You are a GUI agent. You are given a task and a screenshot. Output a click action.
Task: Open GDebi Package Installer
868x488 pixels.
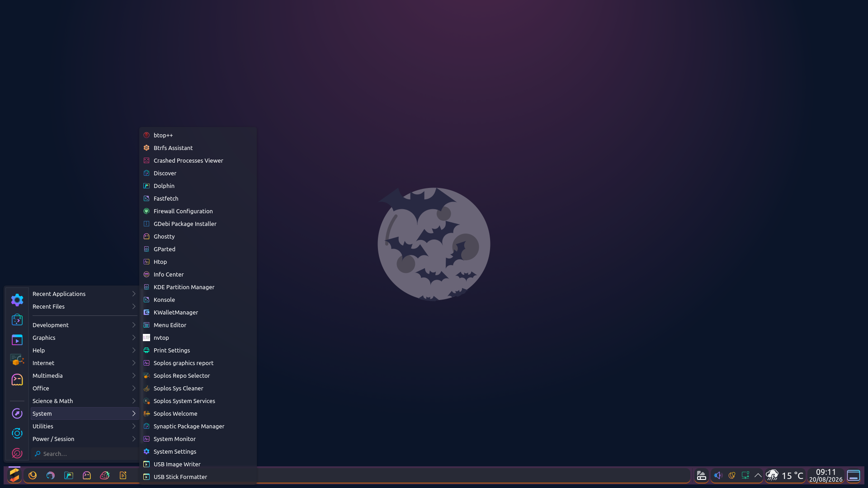coord(198,224)
